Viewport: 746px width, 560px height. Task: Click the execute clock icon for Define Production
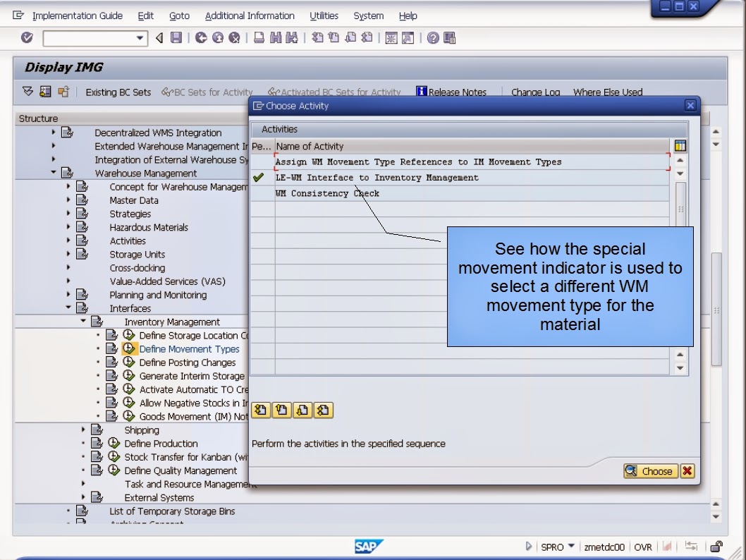(114, 443)
